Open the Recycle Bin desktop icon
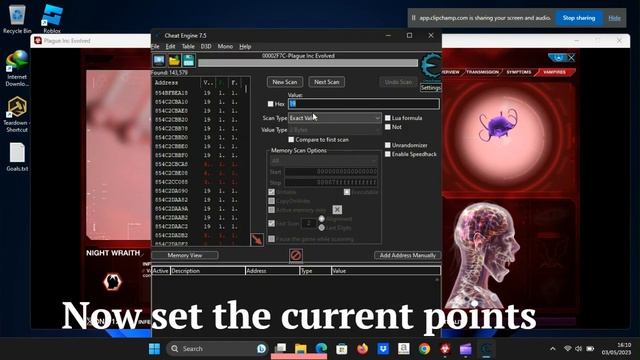The image size is (640, 360). coord(17,19)
